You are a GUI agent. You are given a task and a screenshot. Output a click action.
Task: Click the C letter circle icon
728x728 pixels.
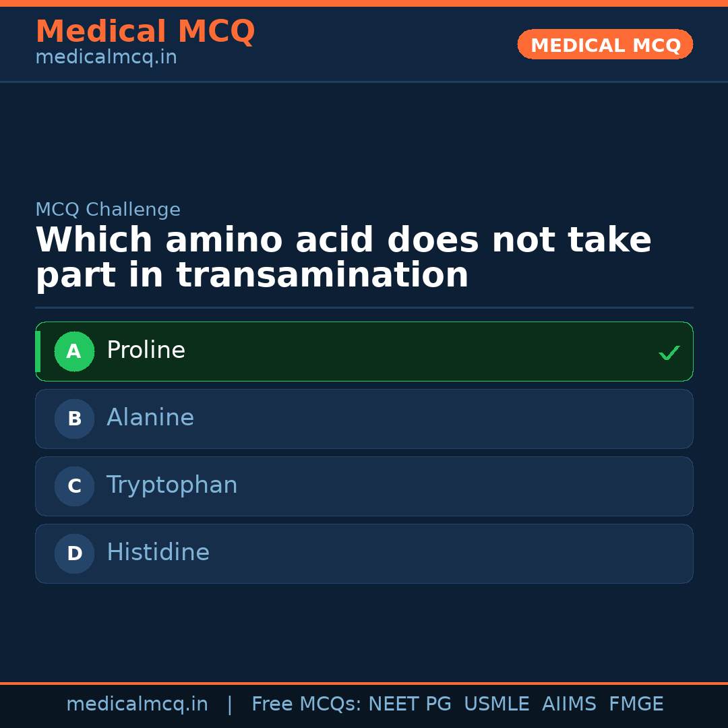coord(74,486)
